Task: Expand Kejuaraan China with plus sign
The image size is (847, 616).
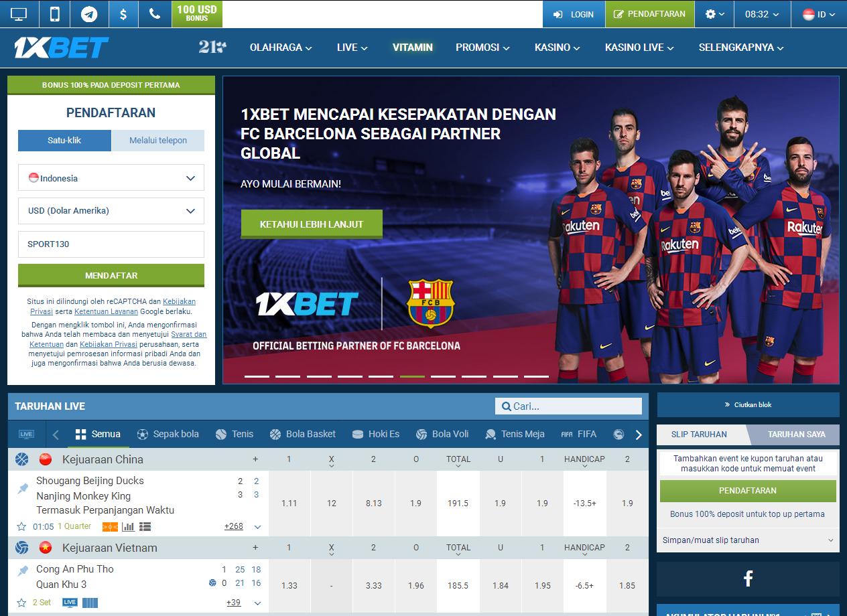Action: pyautogui.click(x=255, y=459)
